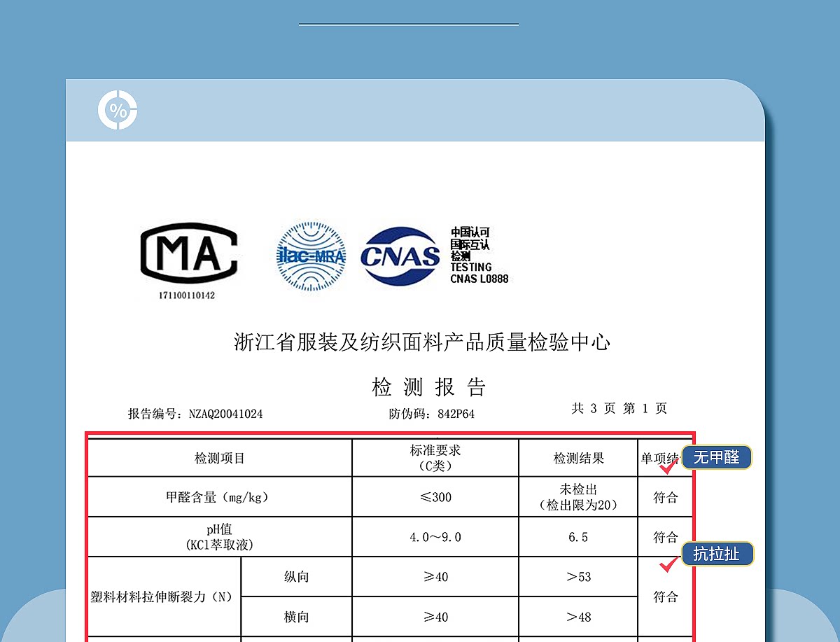Click the red checkmark beside 无甲醛

(x=668, y=467)
